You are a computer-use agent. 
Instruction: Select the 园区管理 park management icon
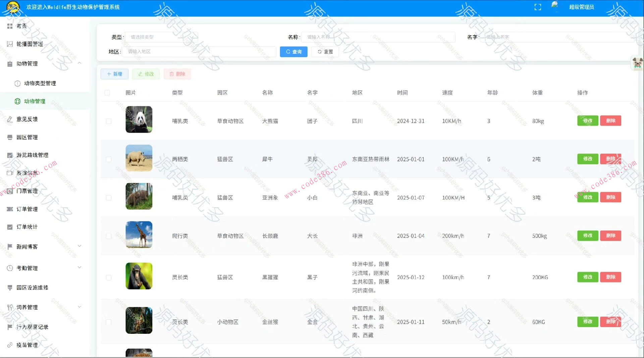10,137
